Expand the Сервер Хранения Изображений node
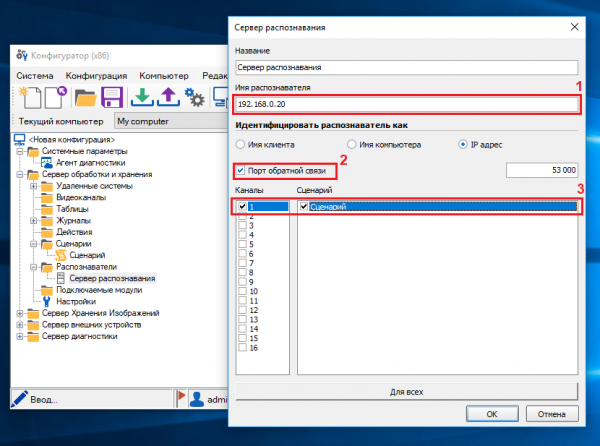 coord(20,313)
